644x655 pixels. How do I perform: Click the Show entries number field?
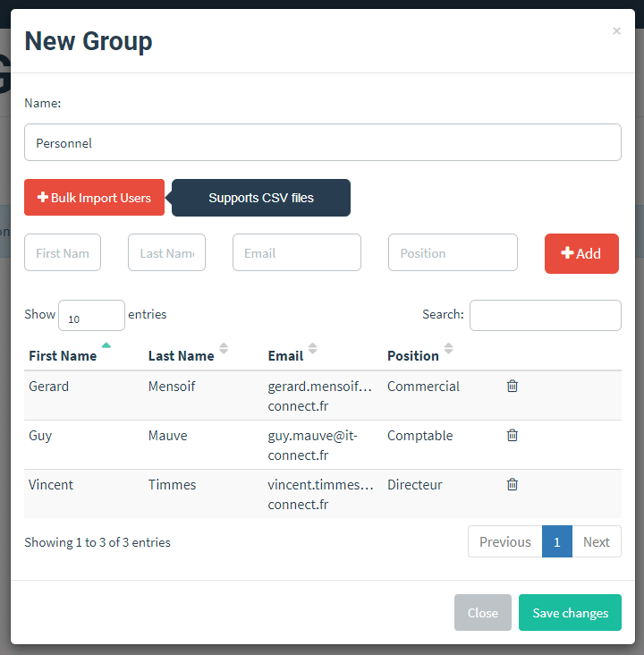click(x=91, y=316)
